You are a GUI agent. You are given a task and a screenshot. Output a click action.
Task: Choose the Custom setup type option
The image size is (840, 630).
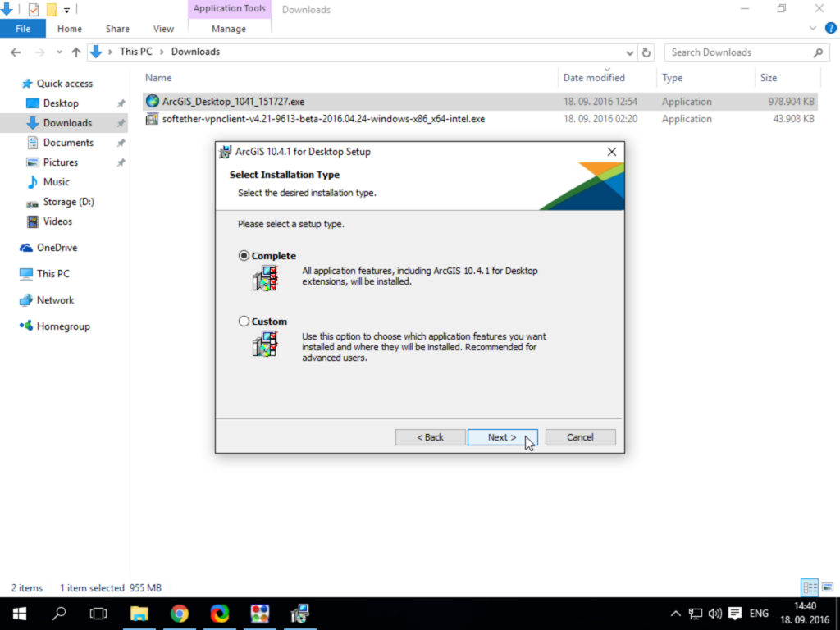click(x=244, y=322)
